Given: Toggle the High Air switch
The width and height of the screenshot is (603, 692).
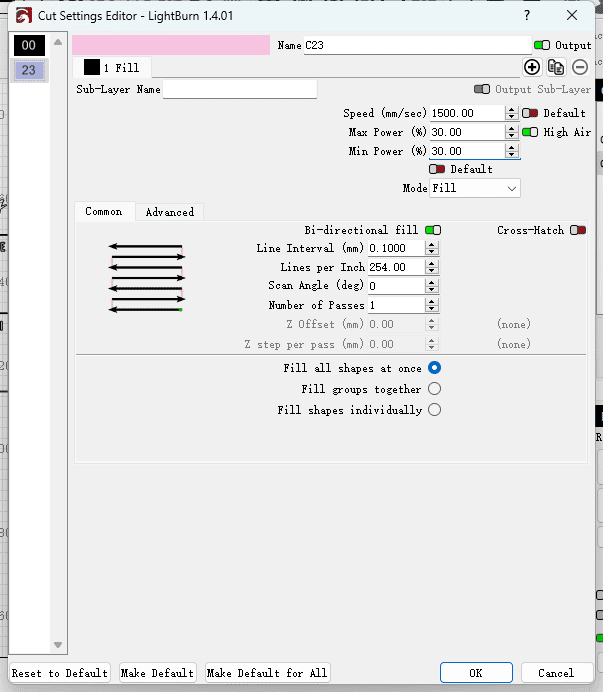Looking at the screenshot, I should (x=530, y=132).
